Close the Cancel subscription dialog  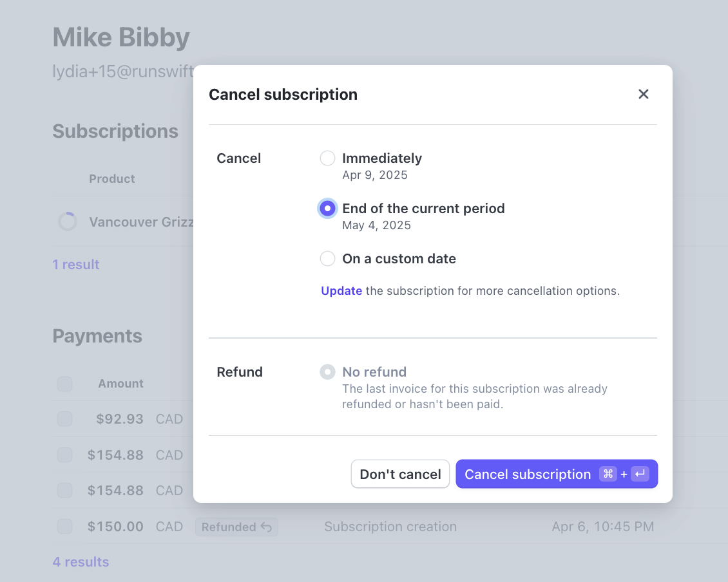(x=643, y=94)
